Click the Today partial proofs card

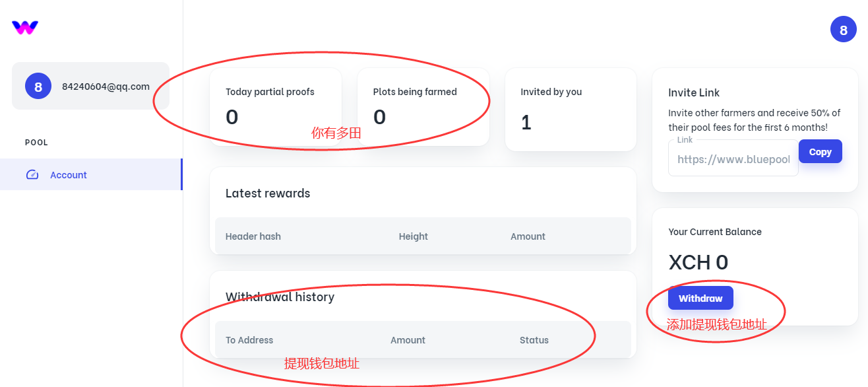[x=275, y=106]
